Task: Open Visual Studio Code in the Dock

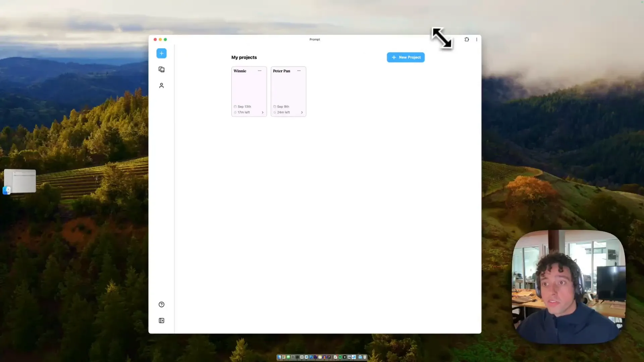Action: (307, 357)
